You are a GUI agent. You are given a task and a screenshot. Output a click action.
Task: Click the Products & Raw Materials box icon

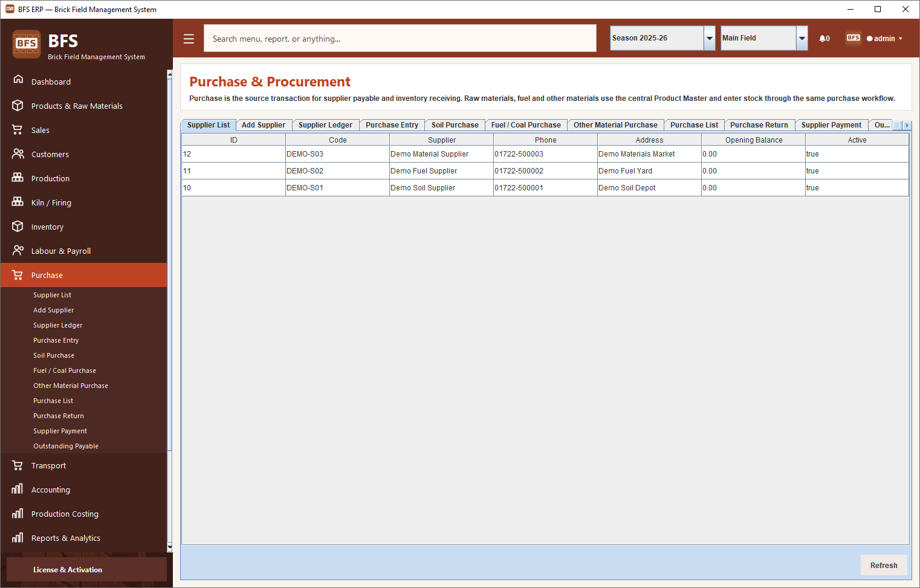pyautogui.click(x=18, y=105)
